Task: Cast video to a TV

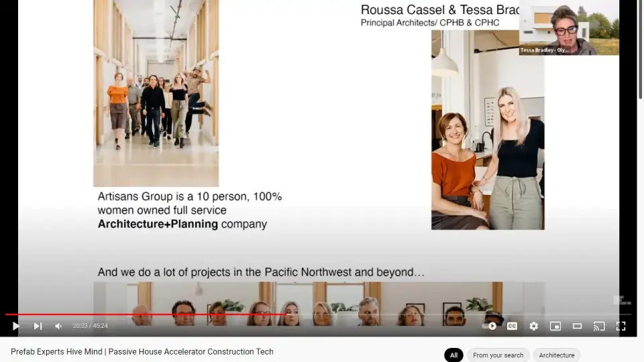Action: coord(599,326)
